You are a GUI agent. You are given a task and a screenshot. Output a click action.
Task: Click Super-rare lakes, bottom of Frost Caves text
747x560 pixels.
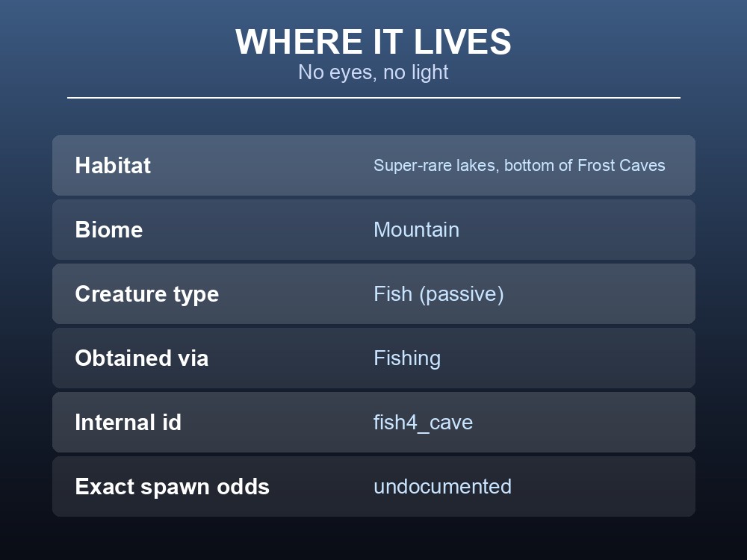519,165
